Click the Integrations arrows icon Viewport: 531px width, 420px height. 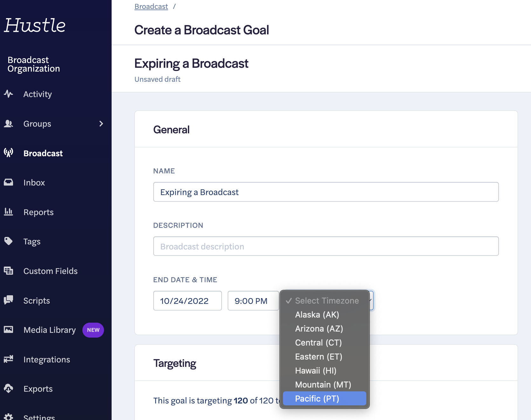tap(9, 359)
